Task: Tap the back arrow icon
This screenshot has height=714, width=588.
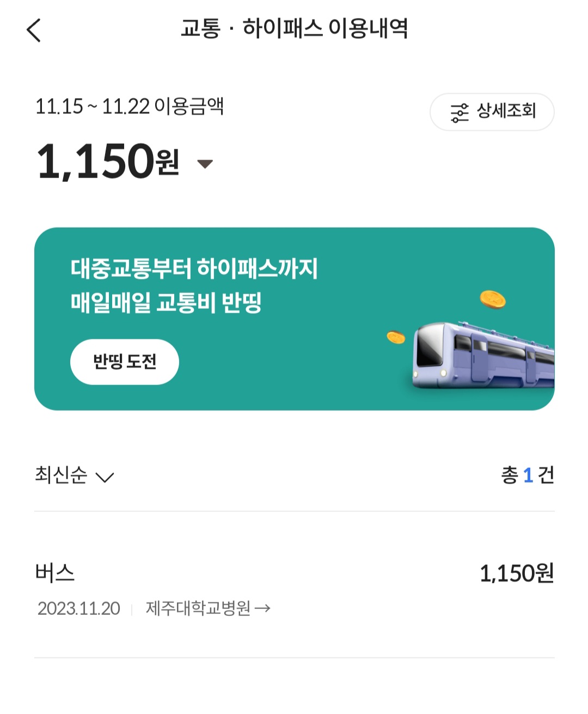Action: tap(34, 30)
